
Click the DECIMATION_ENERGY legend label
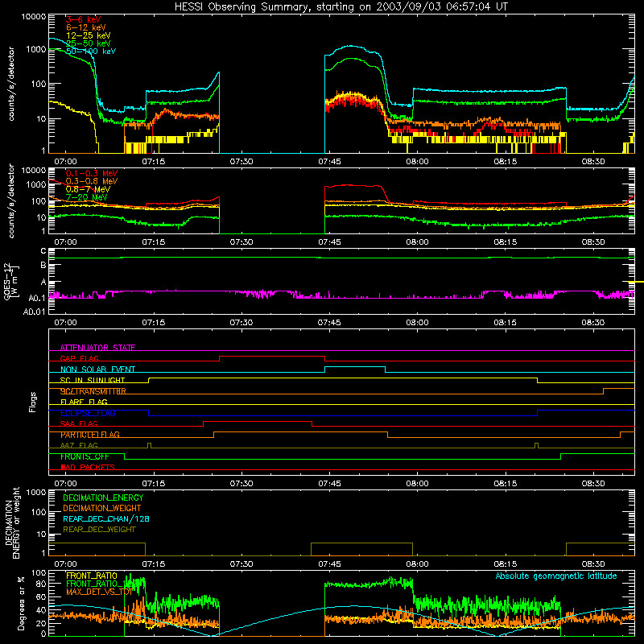(103, 497)
